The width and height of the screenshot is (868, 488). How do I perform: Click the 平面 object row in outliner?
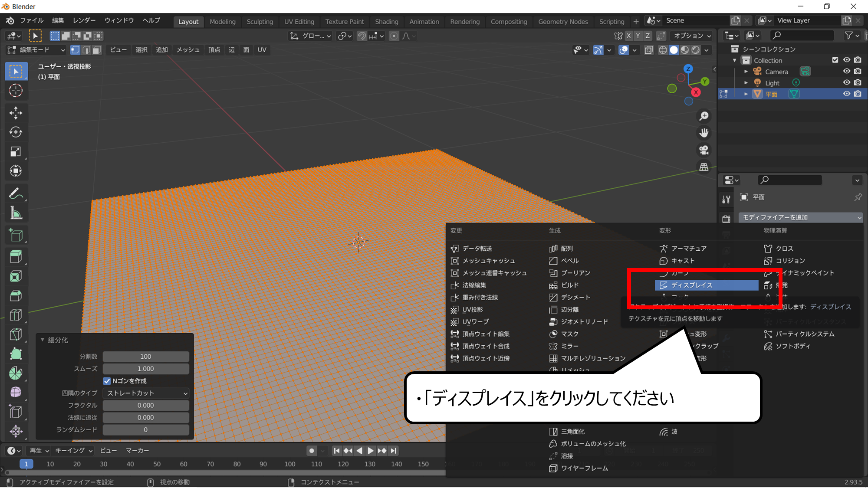[792, 94]
